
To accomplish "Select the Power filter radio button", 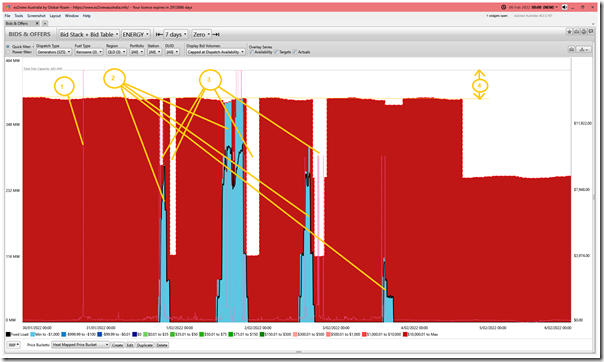I will (x=8, y=52).
